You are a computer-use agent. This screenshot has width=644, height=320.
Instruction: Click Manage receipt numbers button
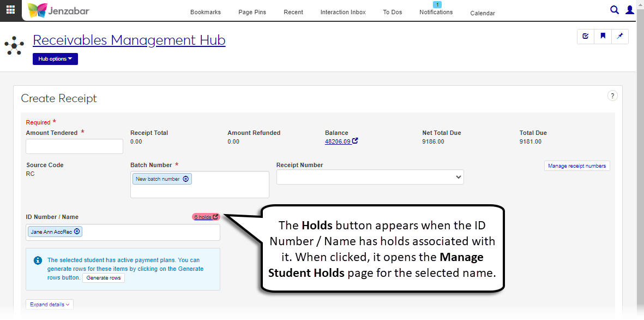[577, 166]
